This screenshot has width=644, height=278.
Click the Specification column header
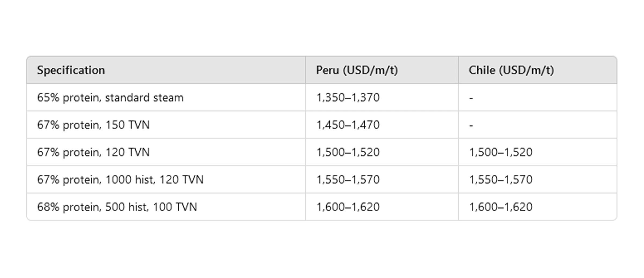71,70
